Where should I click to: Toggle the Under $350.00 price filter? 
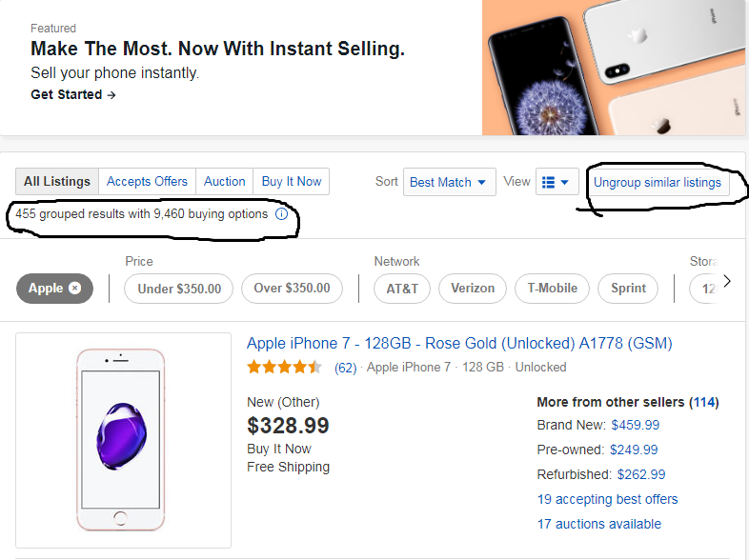(x=179, y=289)
